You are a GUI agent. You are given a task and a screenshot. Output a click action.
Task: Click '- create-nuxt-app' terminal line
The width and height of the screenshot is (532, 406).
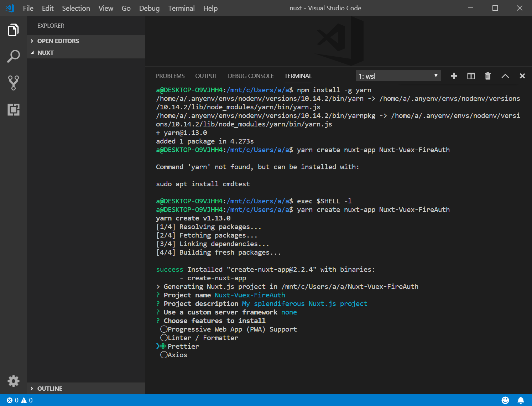[x=213, y=278]
